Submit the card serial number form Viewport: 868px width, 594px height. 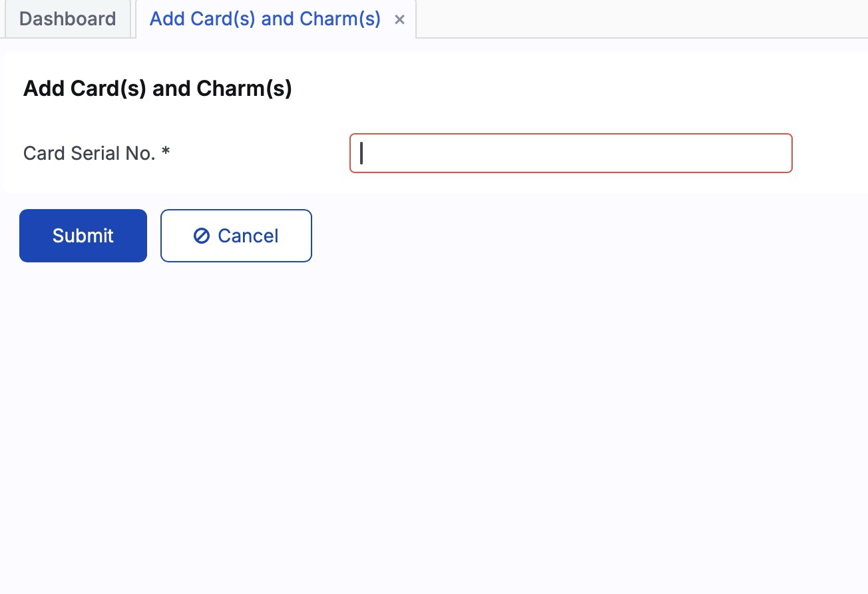coord(83,236)
